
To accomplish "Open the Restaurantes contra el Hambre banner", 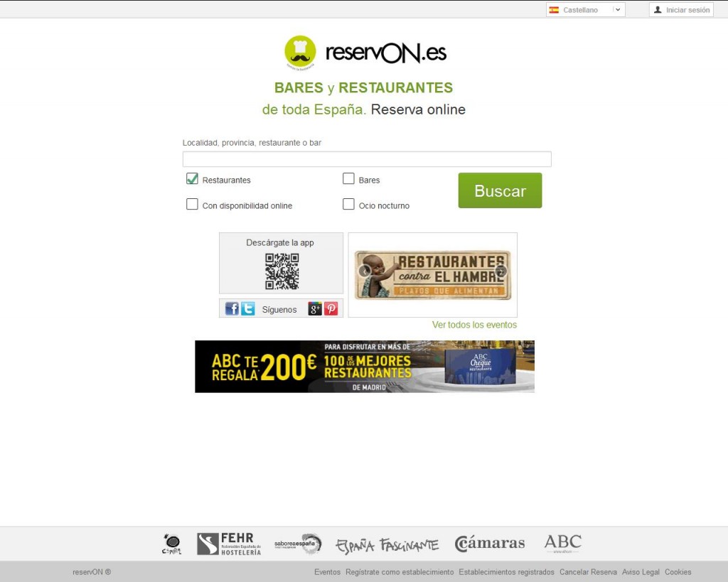I will click(433, 275).
